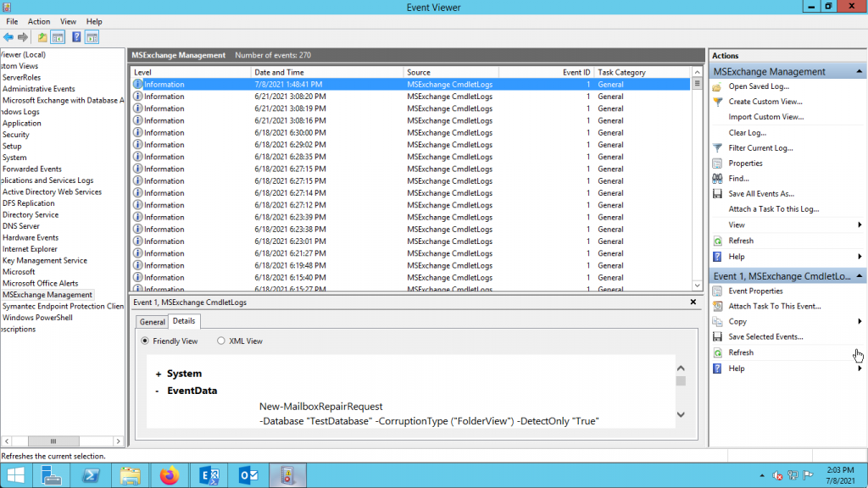The width and height of the screenshot is (868, 488).
Task: Open File Explorer from the taskbar
Action: (x=130, y=475)
